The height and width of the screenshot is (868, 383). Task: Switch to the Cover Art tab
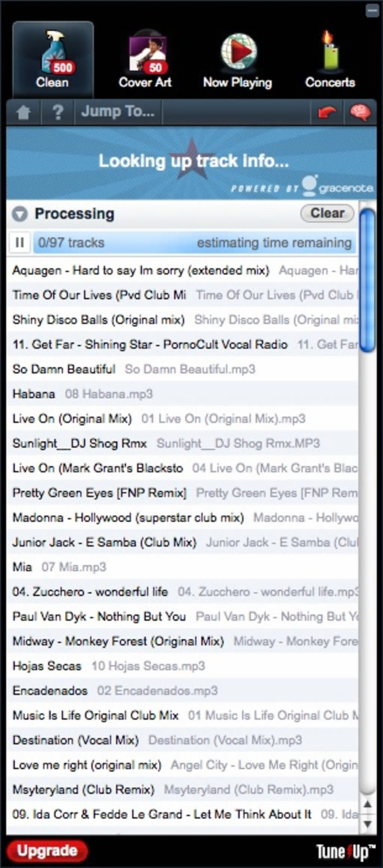click(145, 60)
